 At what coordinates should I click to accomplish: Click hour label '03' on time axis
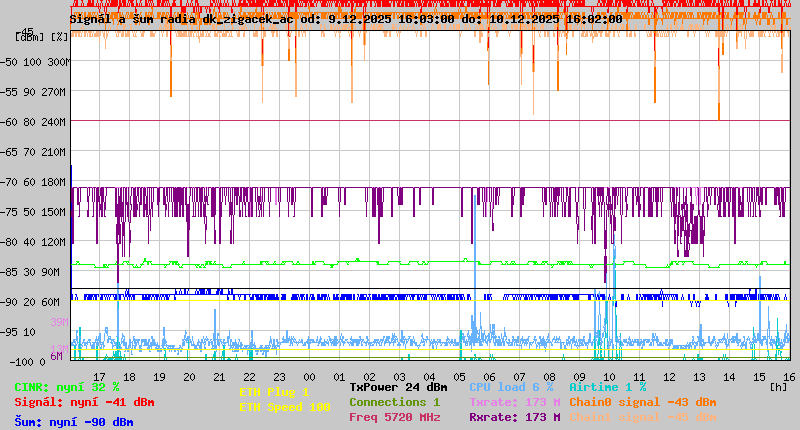(x=399, y=377)
